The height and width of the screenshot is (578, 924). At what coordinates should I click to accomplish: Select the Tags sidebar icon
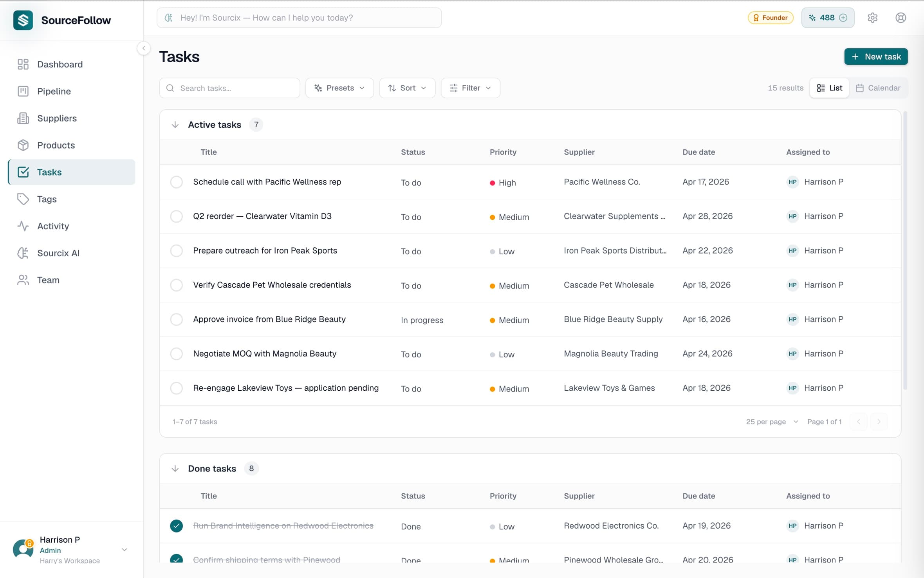23,199
